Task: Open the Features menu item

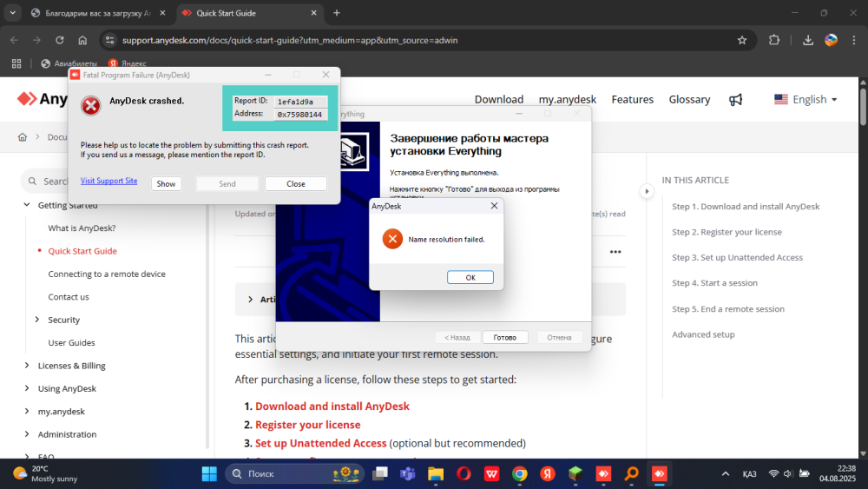Action: [632, 100]
